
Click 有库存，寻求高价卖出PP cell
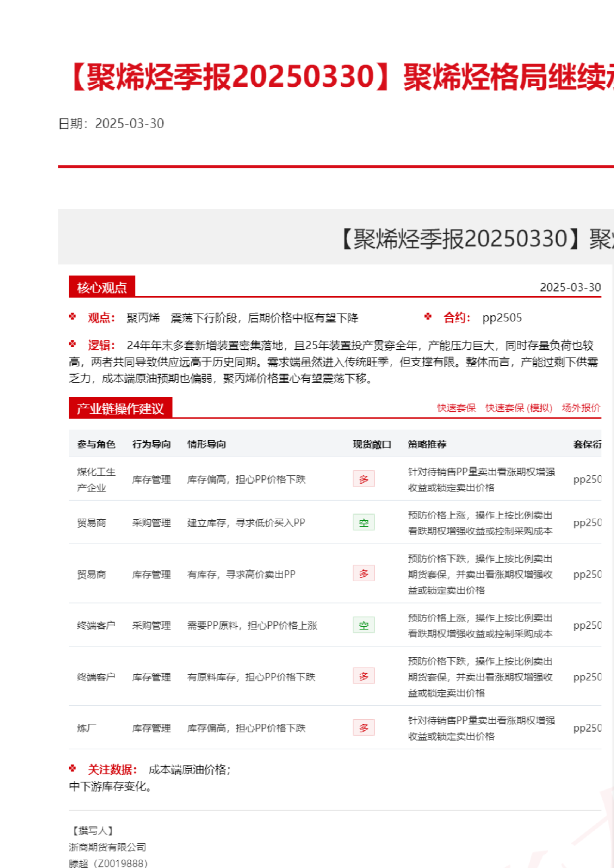pos(241,574)
